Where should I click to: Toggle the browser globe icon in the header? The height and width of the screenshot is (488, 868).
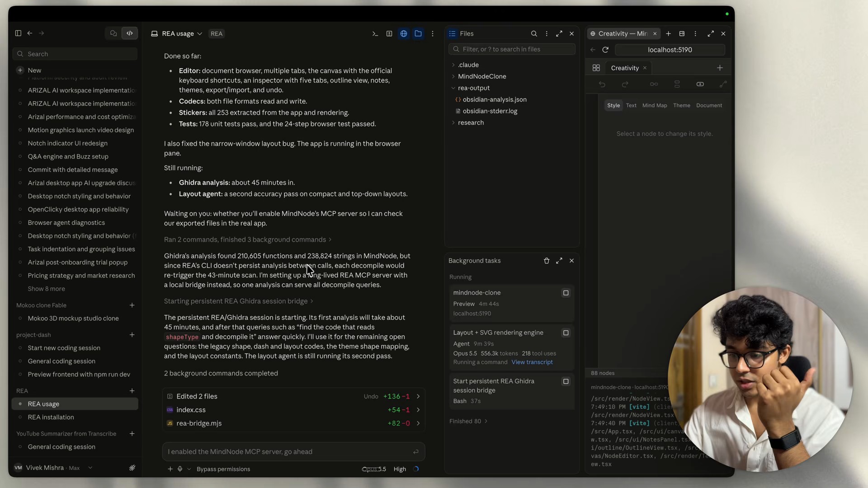pyautogui.click(x=404, y=33)
